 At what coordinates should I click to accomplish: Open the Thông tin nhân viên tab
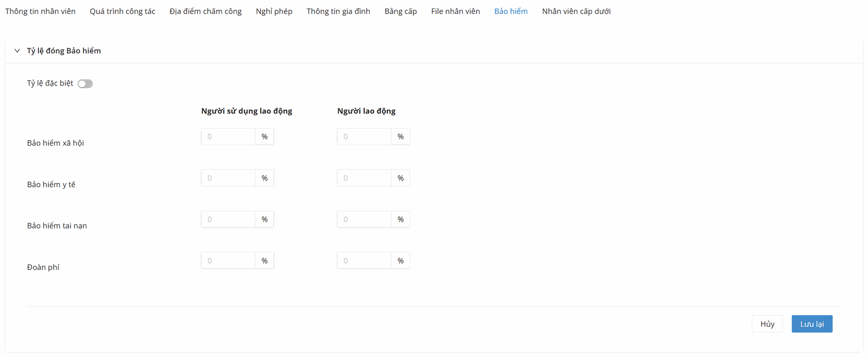pos(40,11)
